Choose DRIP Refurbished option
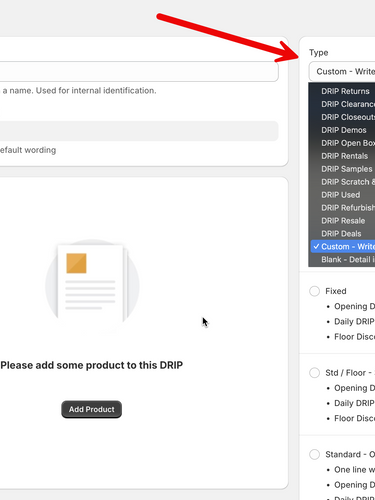This screenshot has height=500, width=375. (x=342, y=208)
